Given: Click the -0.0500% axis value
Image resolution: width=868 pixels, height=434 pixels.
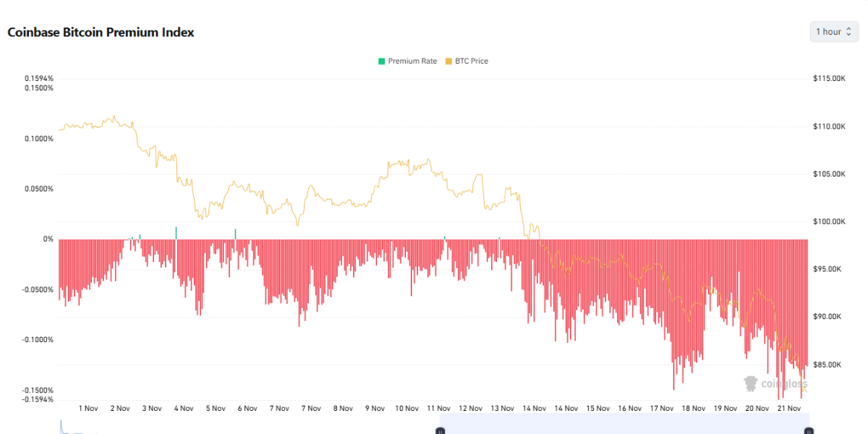Looking at the screenshot, I should point(38,289).
